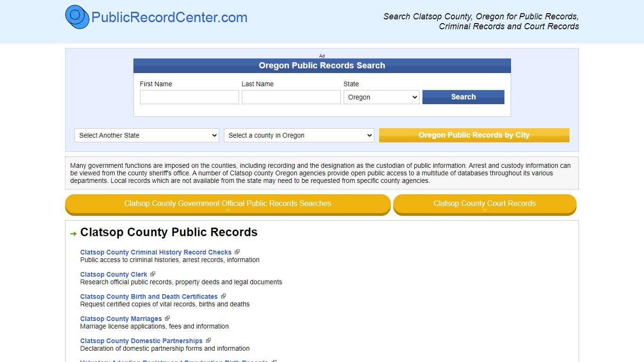This screenshot has width=644, height=362.
Task: Click the blue Search button
Action: [463, 97]
